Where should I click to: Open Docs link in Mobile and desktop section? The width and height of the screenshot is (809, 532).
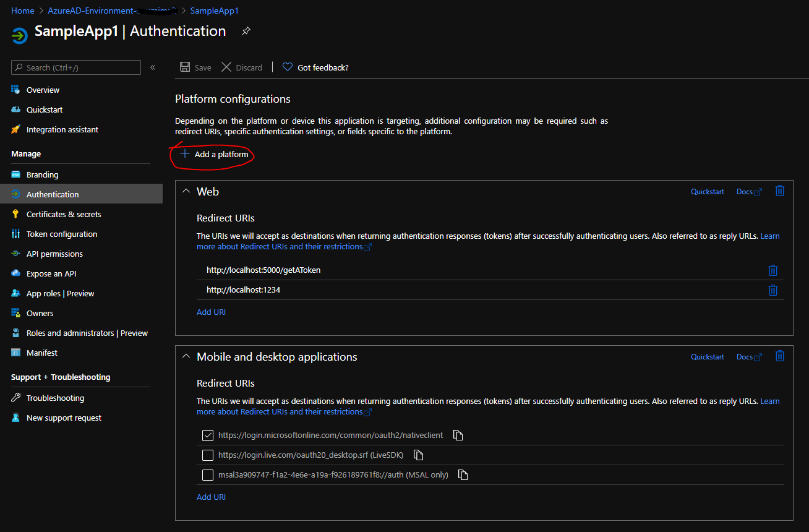coord(749,357)
